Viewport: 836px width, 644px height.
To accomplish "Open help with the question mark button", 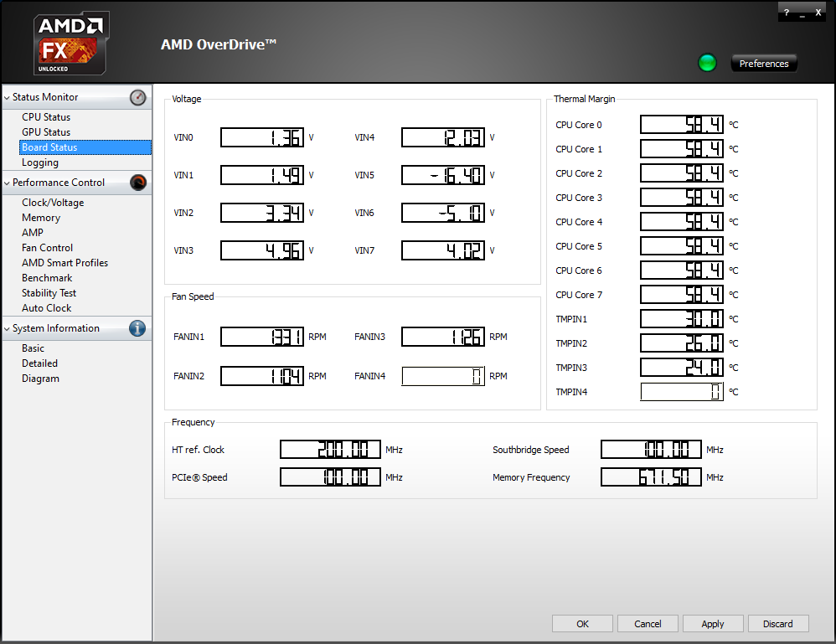I will (786, 13).
